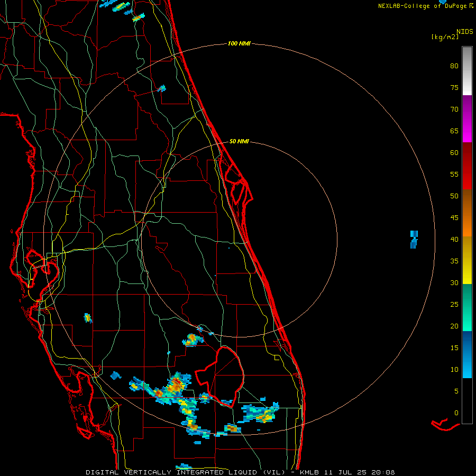This screenshot has height=476, width=476.
Task: Select the orange-brown color bar segment
Action: [x=467, y=213]
